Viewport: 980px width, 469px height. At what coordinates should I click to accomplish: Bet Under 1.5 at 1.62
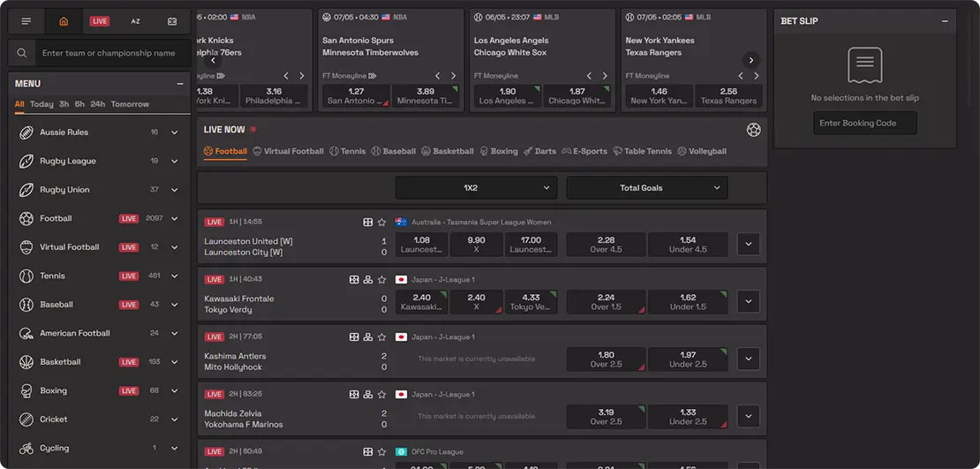[x=688, y=302]
